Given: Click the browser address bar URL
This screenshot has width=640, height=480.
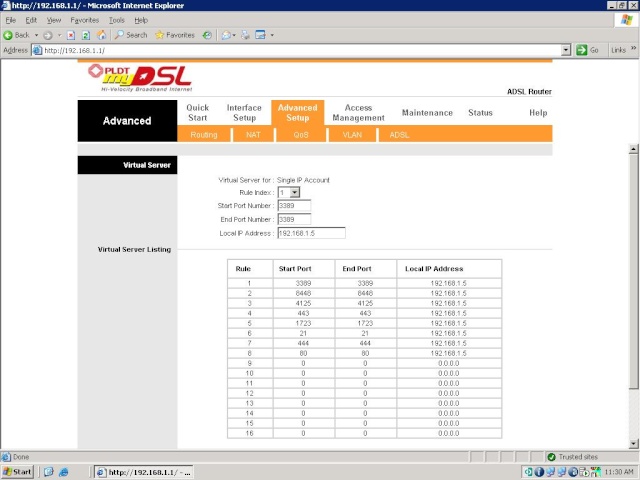Looking at the screenshot, I should pos(74,50).
